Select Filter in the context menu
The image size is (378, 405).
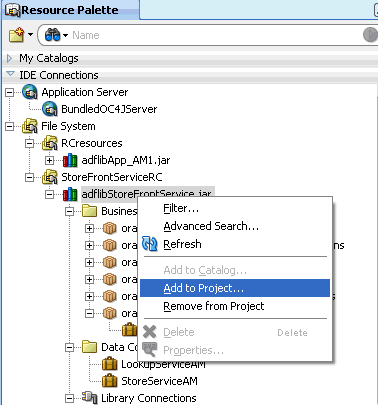(181, 209)
